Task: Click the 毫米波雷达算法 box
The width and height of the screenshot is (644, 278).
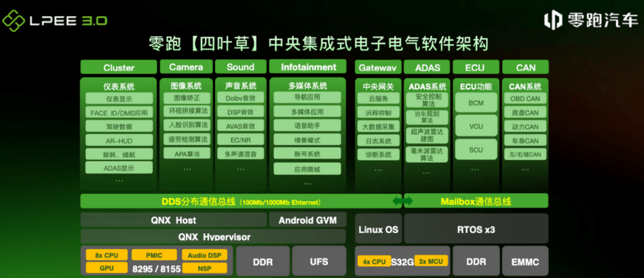Action: pyautogui.click(x=427, y=154)
